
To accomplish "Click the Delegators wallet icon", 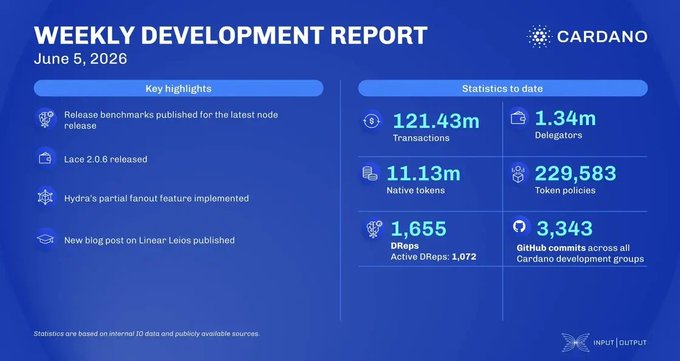I will tap(518, 118).
